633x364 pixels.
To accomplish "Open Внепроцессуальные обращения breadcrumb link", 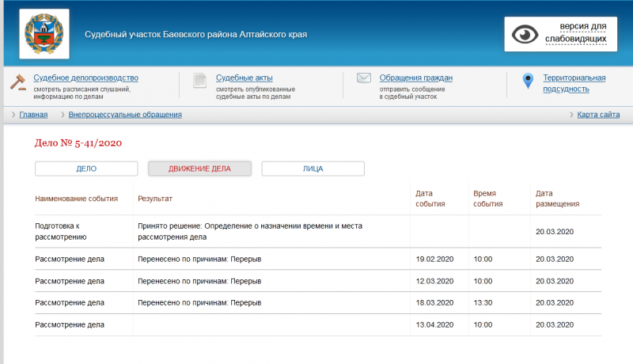I will coord(125,115).
